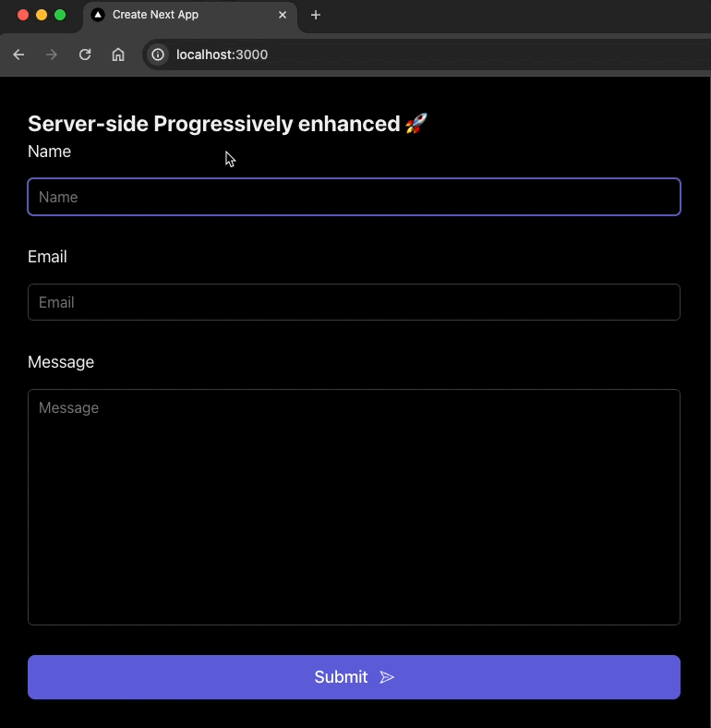Select the localhost:3000 address bar
The height and width of the screenshot is (728, 711).
coord(369,55)
